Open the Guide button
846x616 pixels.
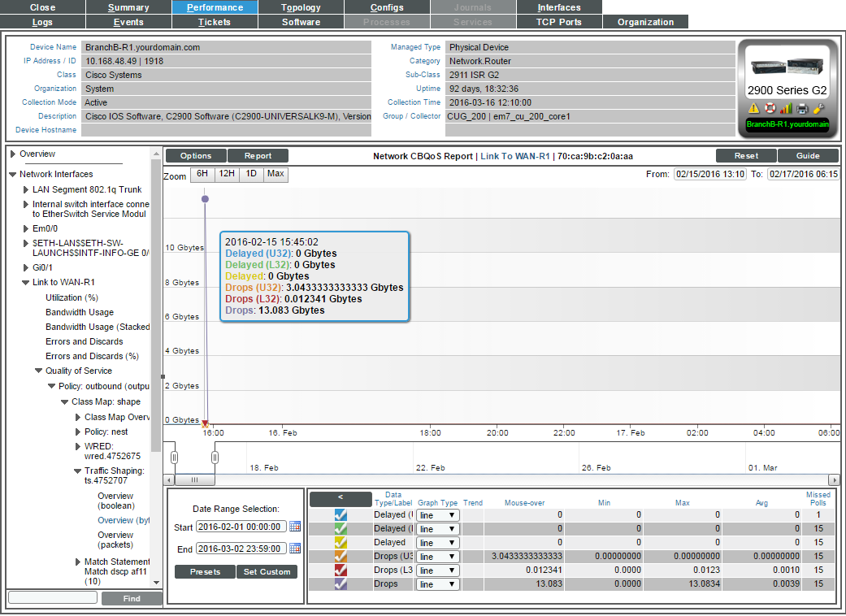(808, 156)
